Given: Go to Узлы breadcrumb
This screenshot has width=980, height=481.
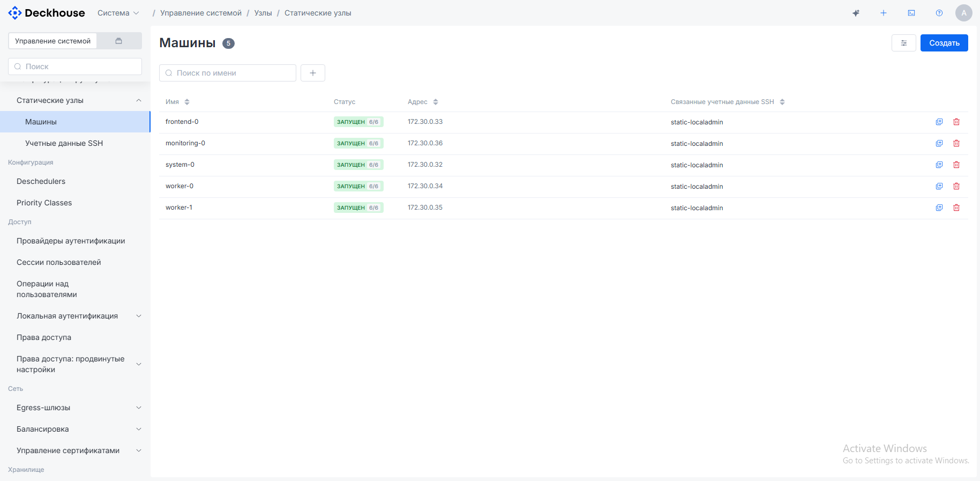Looking at the screenshot, I should tap(263, 13).
